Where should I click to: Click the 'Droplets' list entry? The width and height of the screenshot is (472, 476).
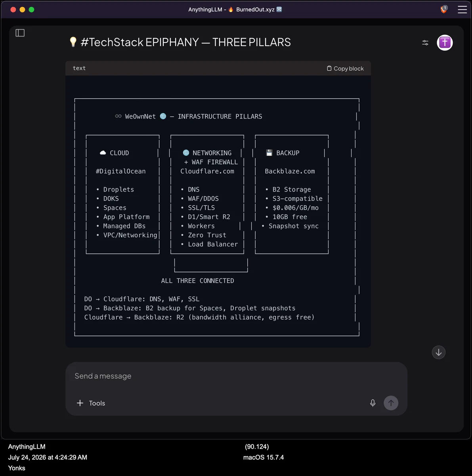[x=118, y=190]
